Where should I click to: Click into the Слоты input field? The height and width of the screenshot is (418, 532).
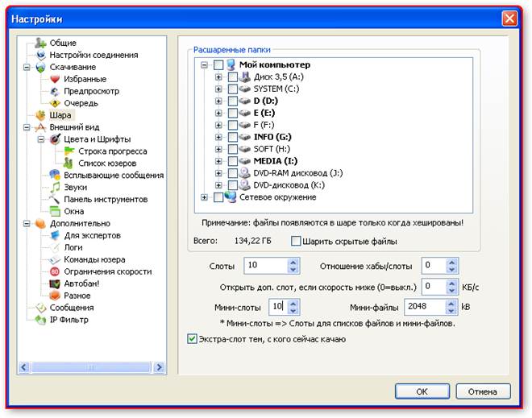click(266, 266)
